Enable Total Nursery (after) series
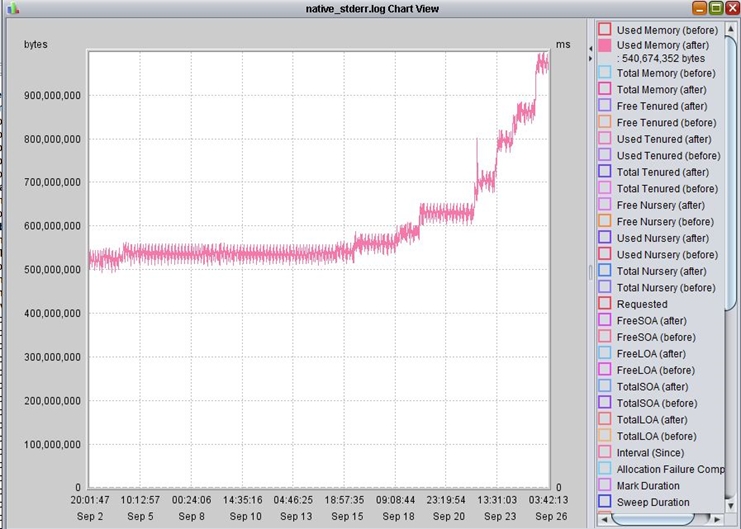This screenshot has width=741, height=529. [x=604, y=270]
